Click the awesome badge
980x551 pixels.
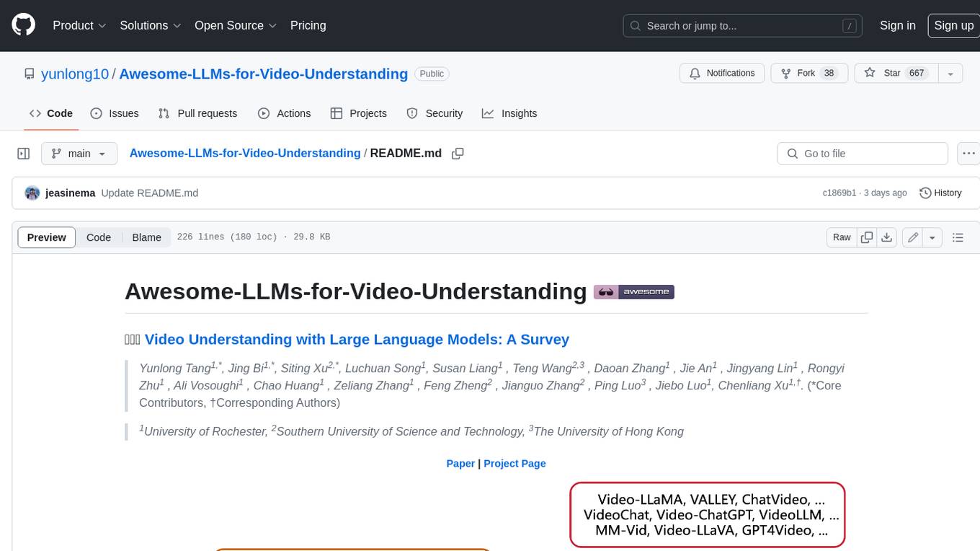tap(634, 292)
